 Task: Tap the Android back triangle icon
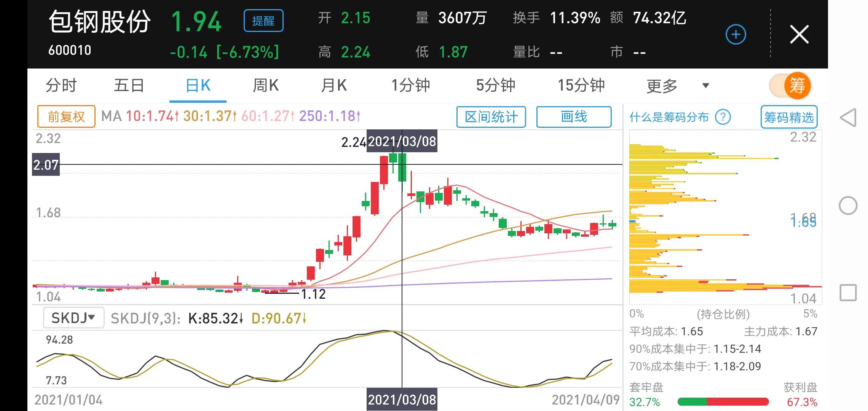coord(848,118)
